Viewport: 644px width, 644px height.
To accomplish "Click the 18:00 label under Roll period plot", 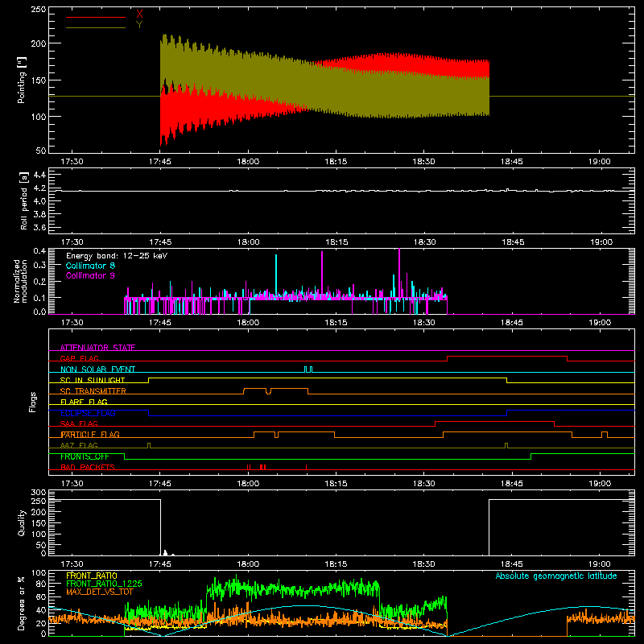I will pyautogui.click(x=248, y=242).
